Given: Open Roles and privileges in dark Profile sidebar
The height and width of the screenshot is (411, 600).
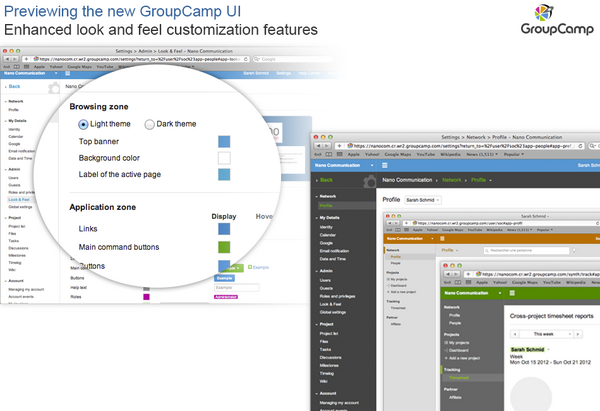Looking at the screenshot, I should tap(337, 296).
